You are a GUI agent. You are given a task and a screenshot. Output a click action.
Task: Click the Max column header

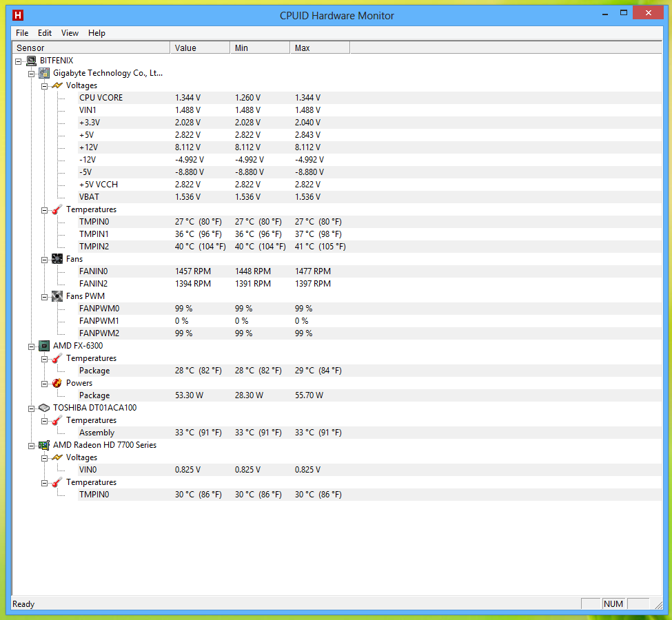(320, 48)
